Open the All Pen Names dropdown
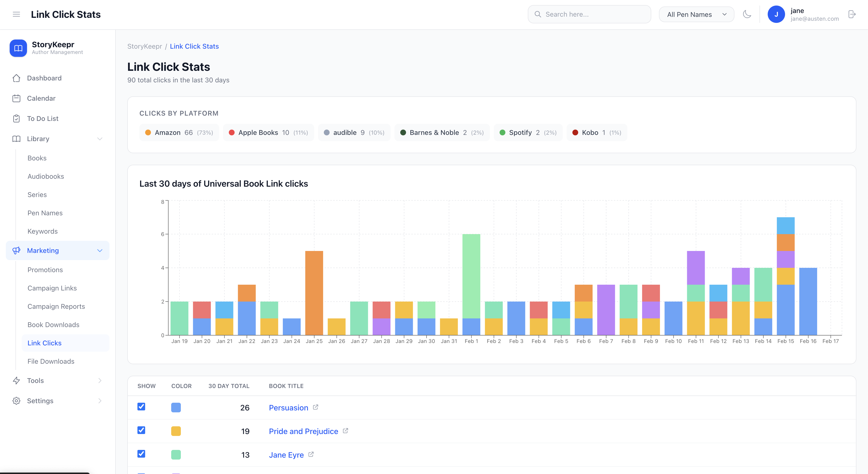The height and width of the screenshot is (474, 868). pos(696,14)
